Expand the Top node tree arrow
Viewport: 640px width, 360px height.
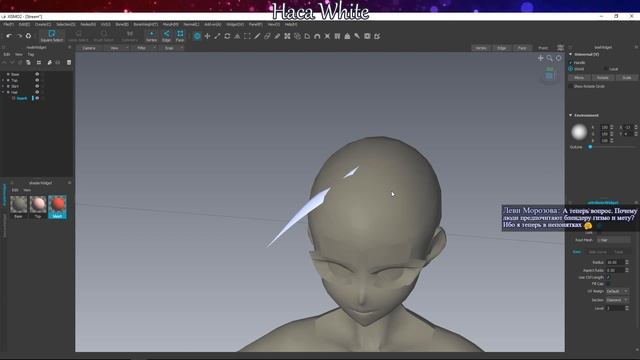[x=3, y=80]
